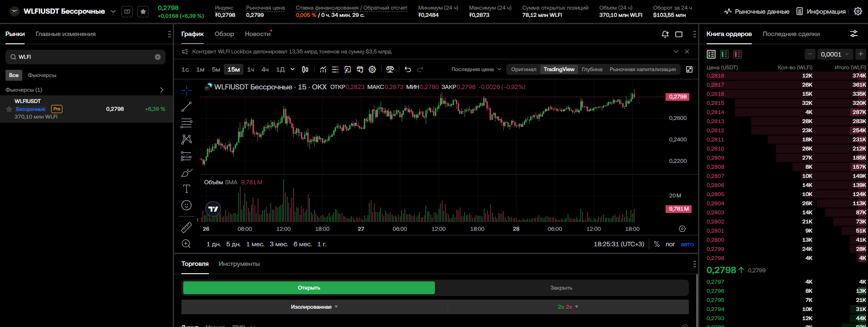
Task: Open the TradingView logo on the chart
Action: [213, 209]
